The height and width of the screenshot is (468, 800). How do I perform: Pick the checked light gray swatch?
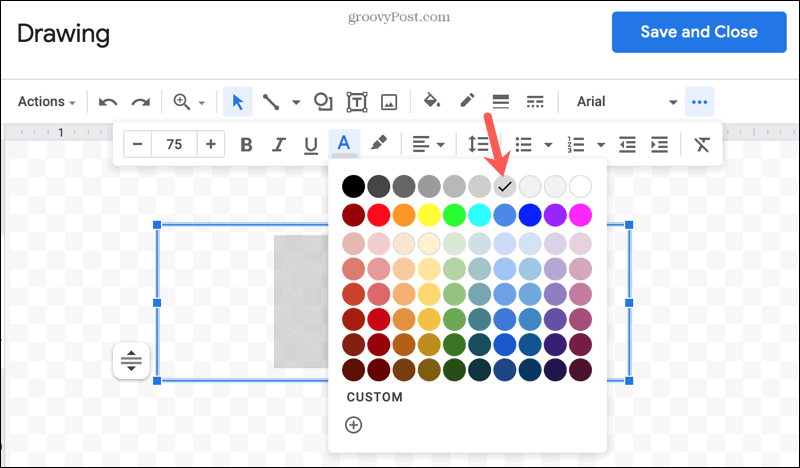(x=505, y=186)
